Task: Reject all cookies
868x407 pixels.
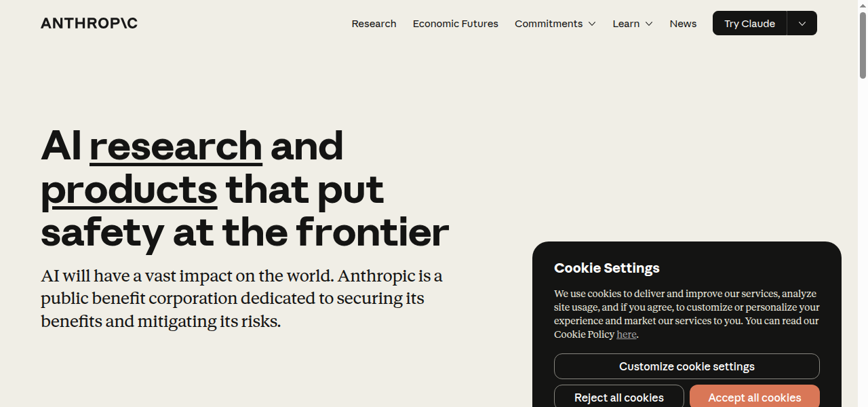Action: click(618, 398)
